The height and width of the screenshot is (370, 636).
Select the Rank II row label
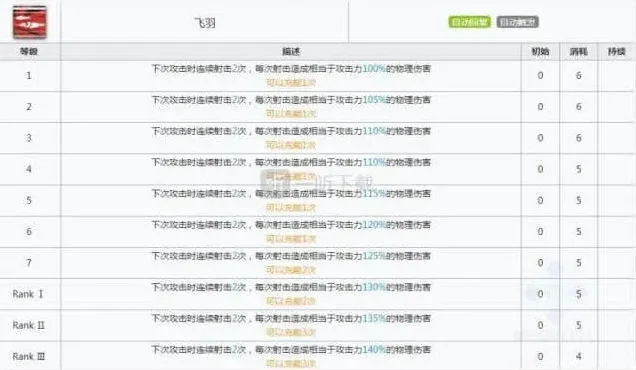click(x=28, y=325)
